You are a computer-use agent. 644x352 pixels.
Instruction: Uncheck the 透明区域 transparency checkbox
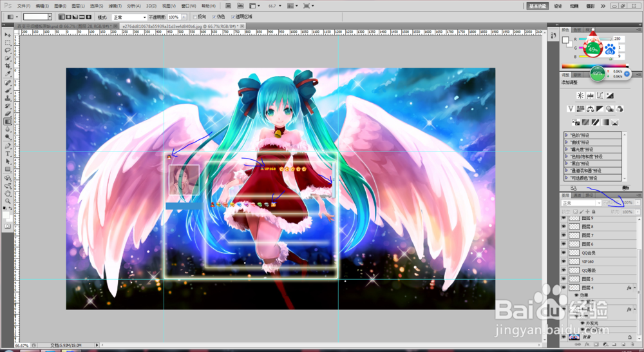point(233,17)
